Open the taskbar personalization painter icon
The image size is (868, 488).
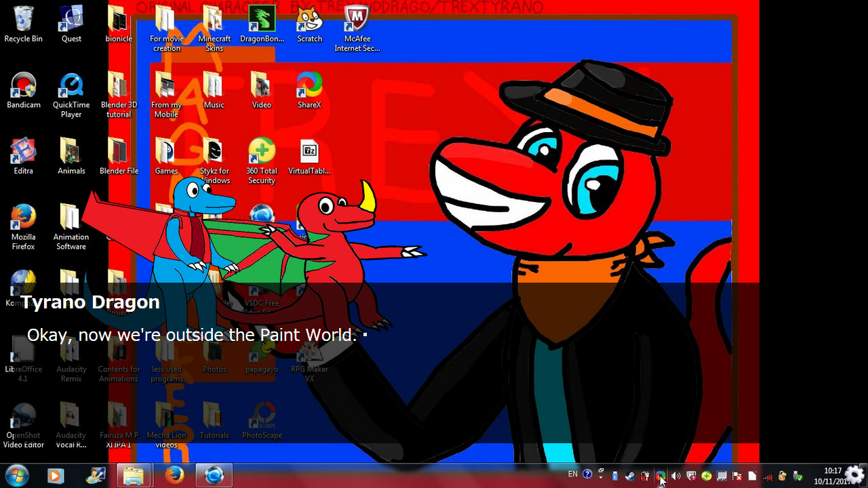pos(96,476)
